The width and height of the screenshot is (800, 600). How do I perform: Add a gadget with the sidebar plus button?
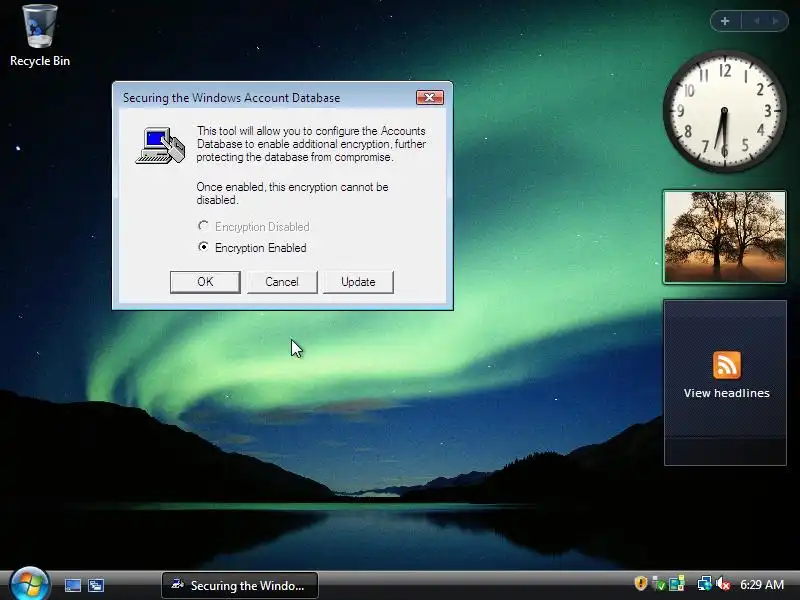(x=725, y=21)
